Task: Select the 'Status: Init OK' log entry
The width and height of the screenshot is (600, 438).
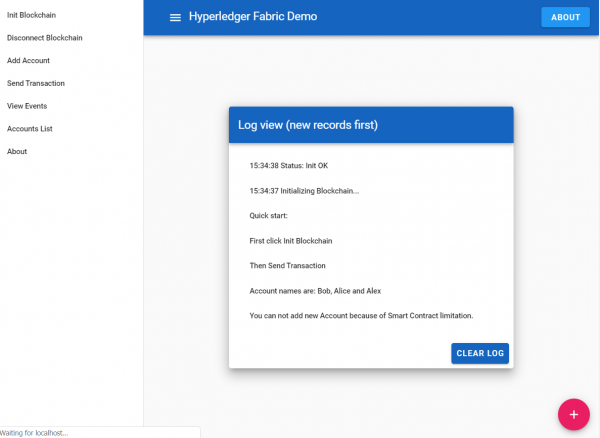Action: click(289, 164)
